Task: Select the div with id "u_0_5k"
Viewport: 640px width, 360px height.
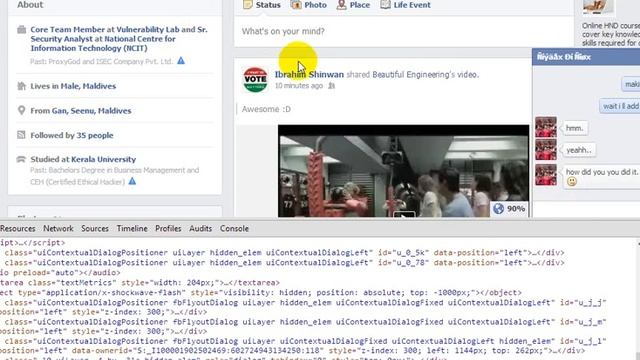Action: pos(284,253)
